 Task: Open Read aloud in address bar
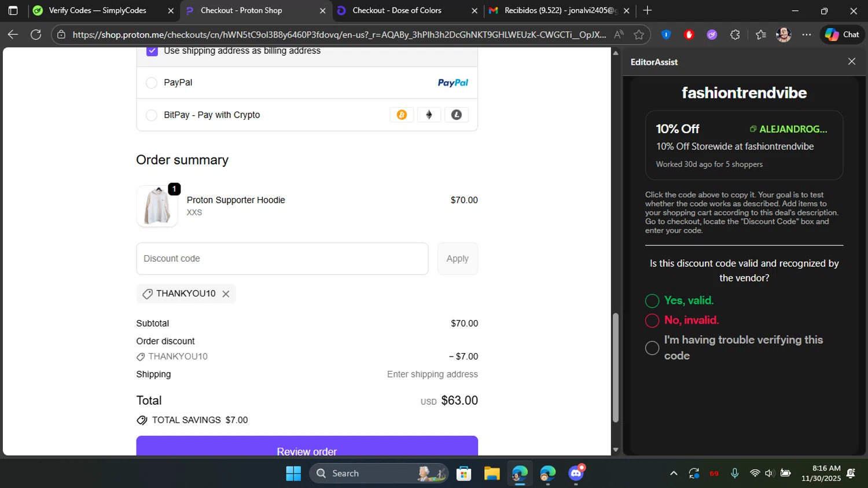click(x=619, y=35)
